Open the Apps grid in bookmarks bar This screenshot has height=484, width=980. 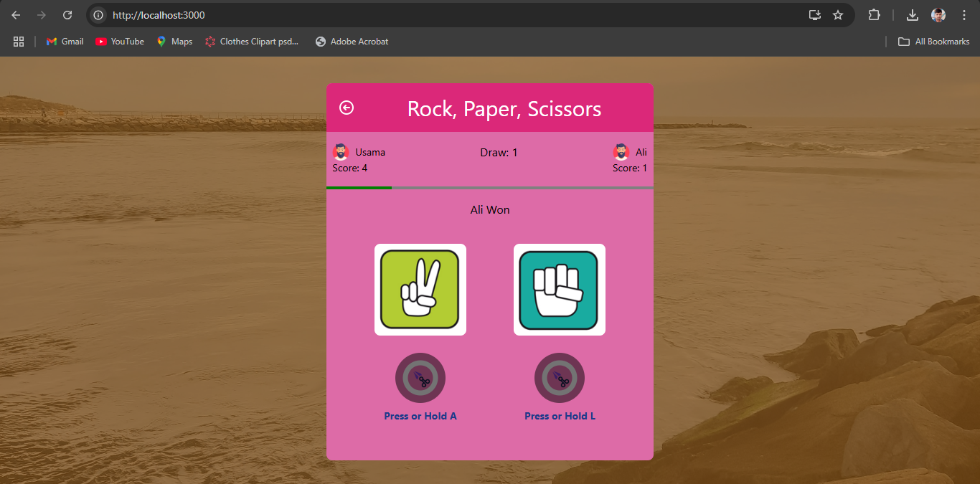tap(19, 42)
